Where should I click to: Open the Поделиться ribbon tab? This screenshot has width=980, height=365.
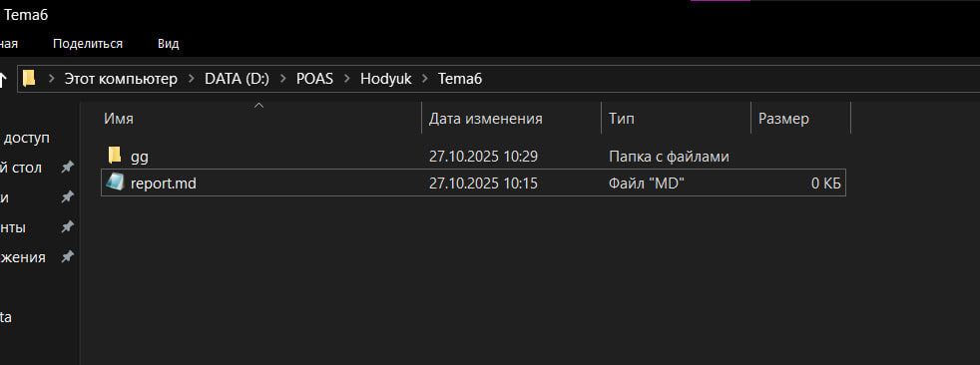(88, 44)
